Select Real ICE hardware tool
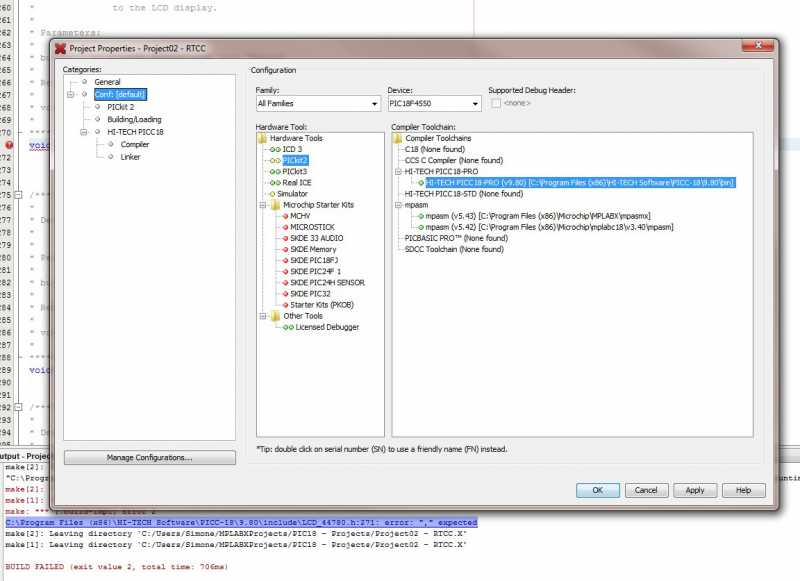The width and height of the screenshot is (800, 581). (x=296, y=183)
